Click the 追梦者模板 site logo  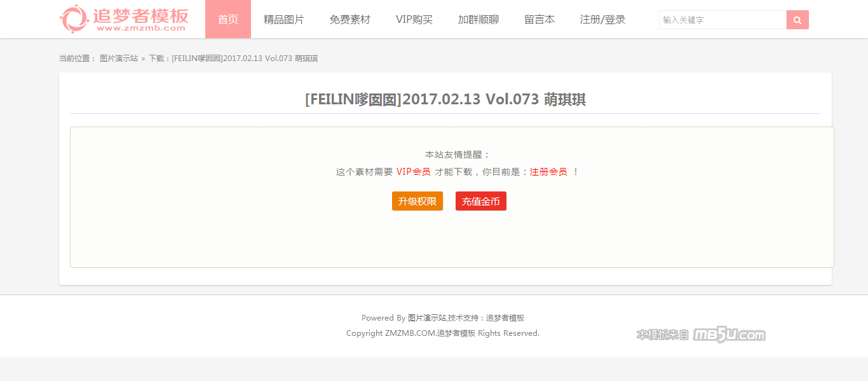(x=124, y=18)
